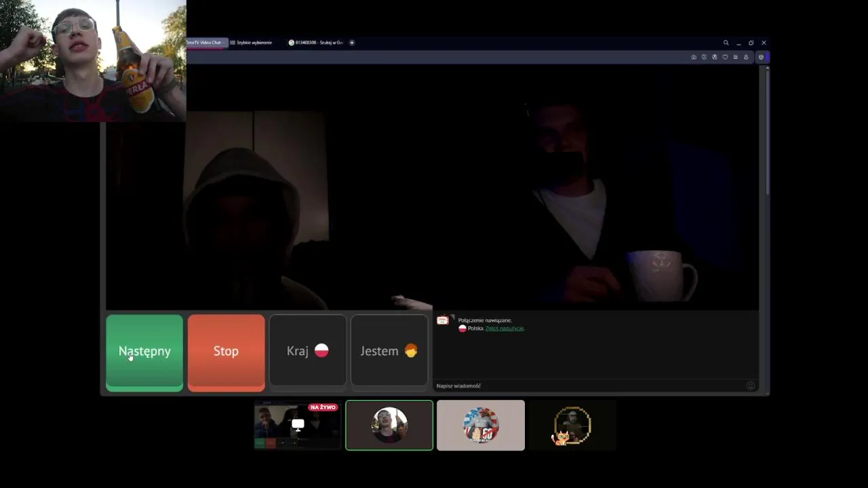Click the Polish flag beside Polska
This screenshot has height=488, width=868.
click(462, 329)
